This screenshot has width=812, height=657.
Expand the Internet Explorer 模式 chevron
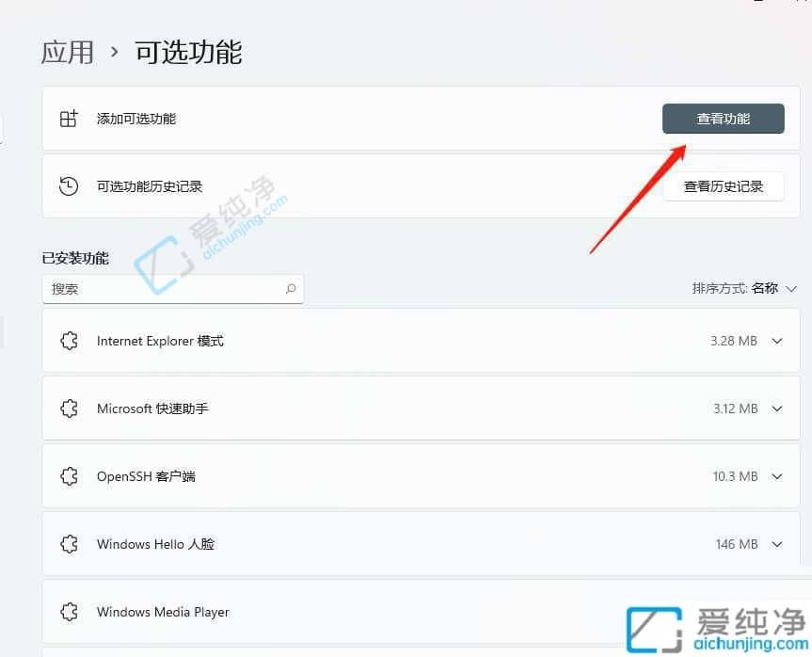[777, 341]
